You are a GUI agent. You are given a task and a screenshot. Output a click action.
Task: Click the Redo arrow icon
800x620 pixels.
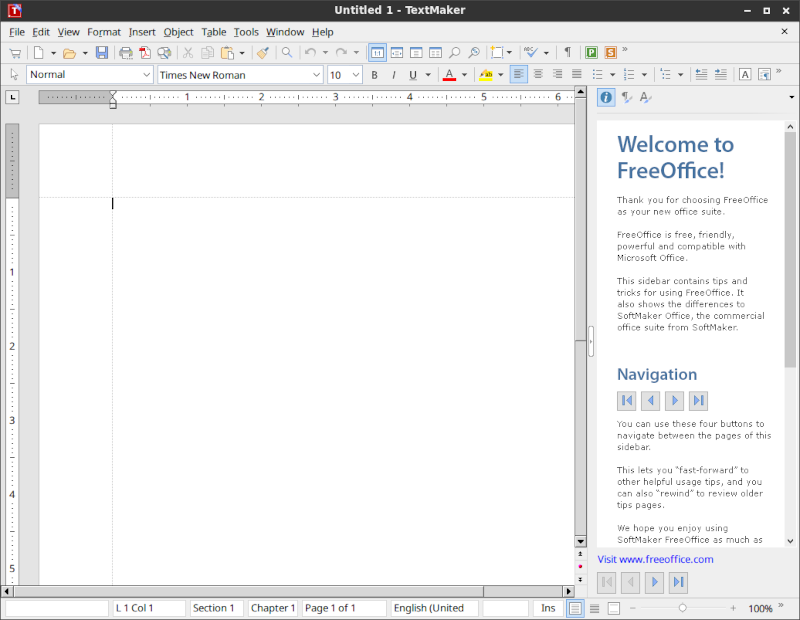coord(341,53)
